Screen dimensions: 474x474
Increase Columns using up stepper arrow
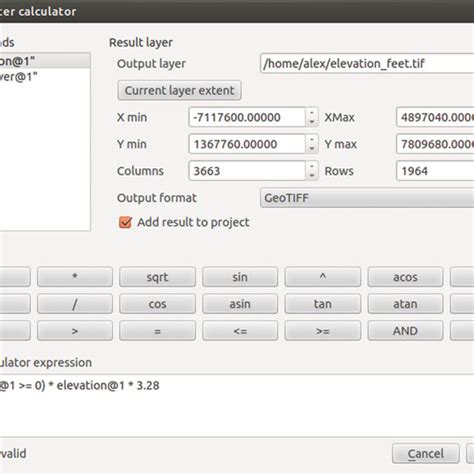(312, 166)
